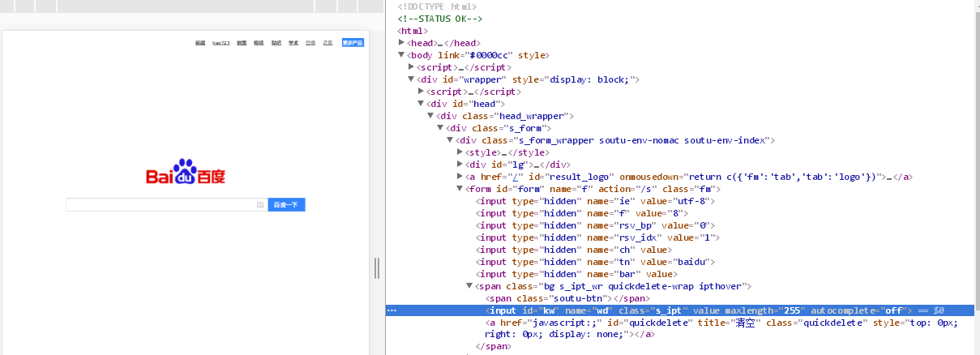980x355 pixels.
Task: Select the quickdelete anchor element line
Action: (721, 328)
